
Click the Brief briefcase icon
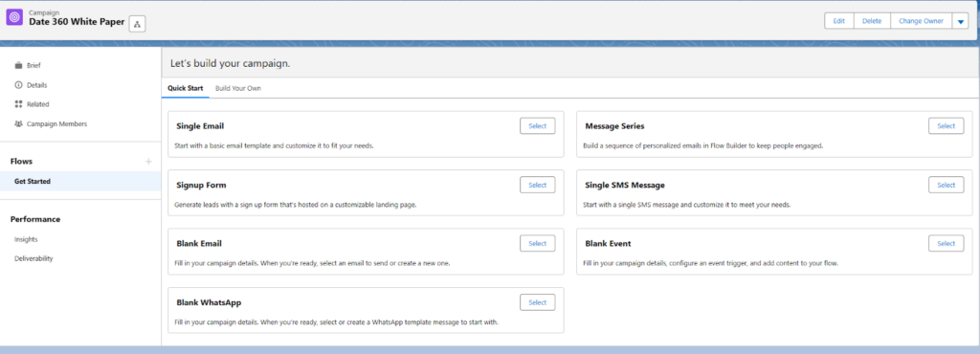pos(18,65)
